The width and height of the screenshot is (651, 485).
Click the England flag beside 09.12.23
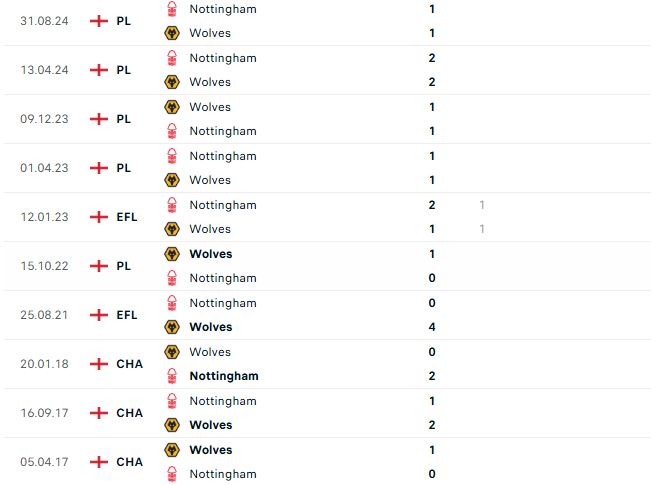[x=99, y=119]
